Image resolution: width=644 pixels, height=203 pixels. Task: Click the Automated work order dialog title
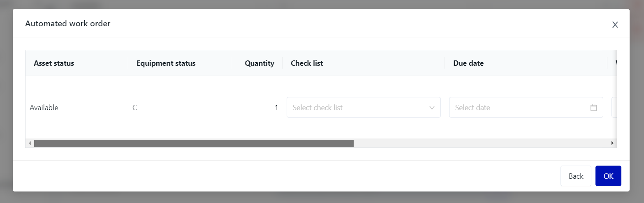(68, 23)
